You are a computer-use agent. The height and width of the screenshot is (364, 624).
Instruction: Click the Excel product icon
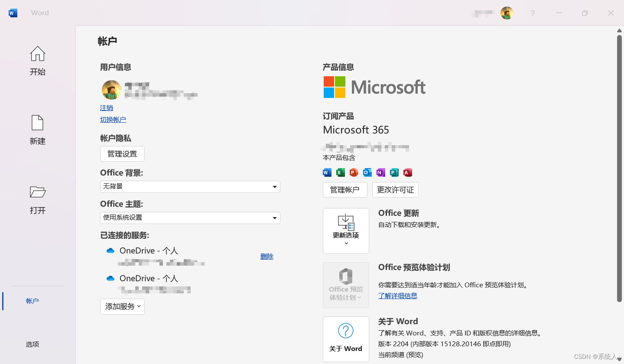tap(341, 172)
